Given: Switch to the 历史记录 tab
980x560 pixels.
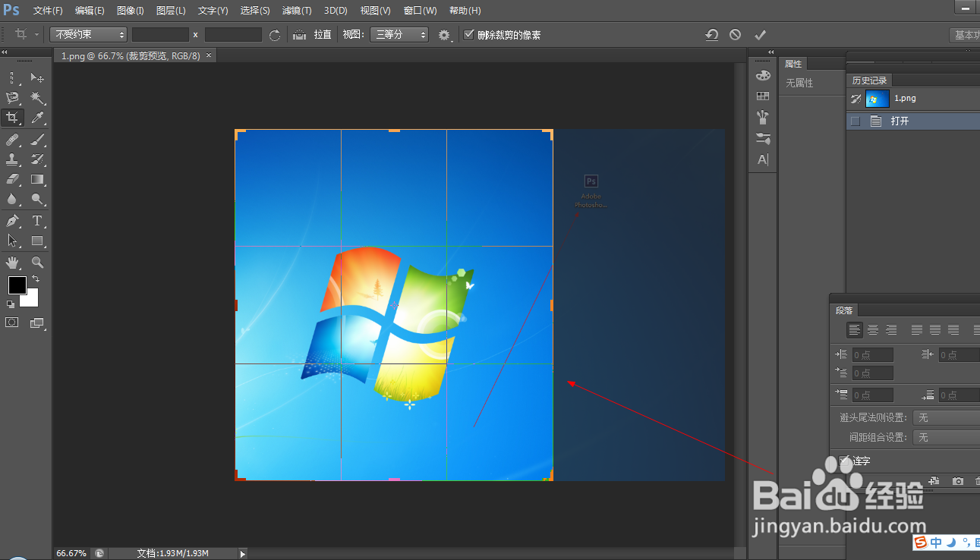Looking at the screenshot, I should (869, 80).
